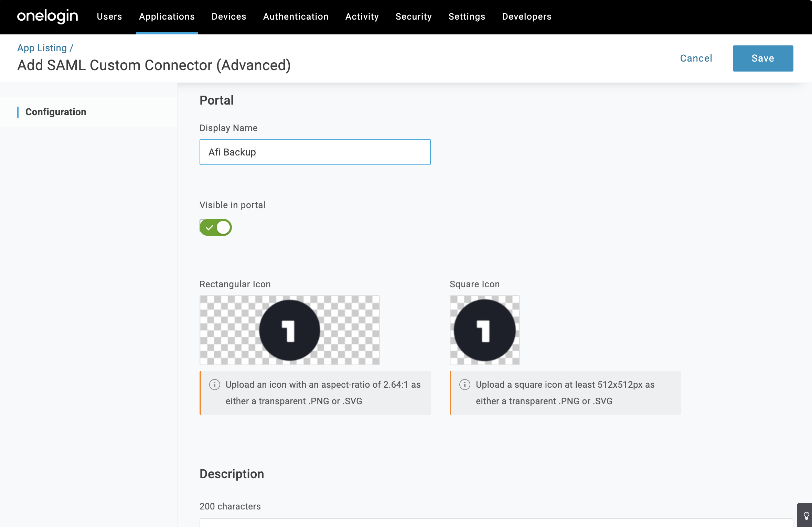
Task: Open the Authentication menu
Action: pyautogui.click(x=296, y=17)
